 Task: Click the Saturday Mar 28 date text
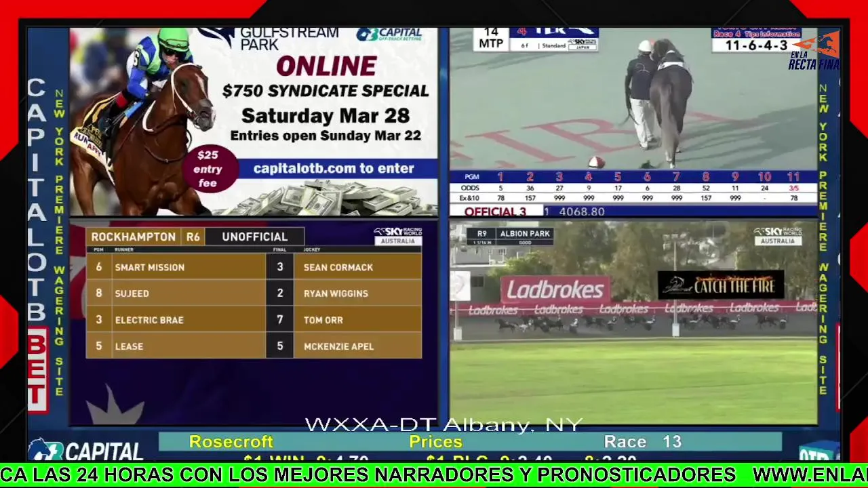pyautogui.click(x=325, y=115)
